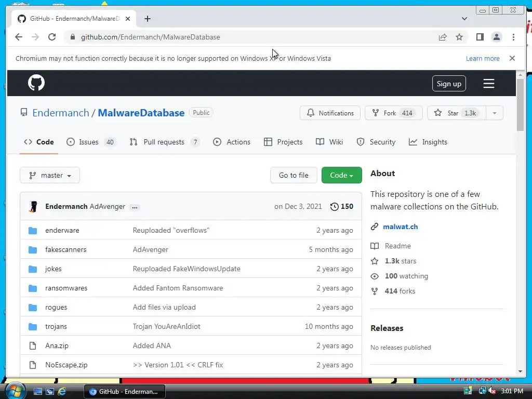The image size is (532, 399).
Task: Open the hamburger menu in GitHub header
Action: click(488, 84)
